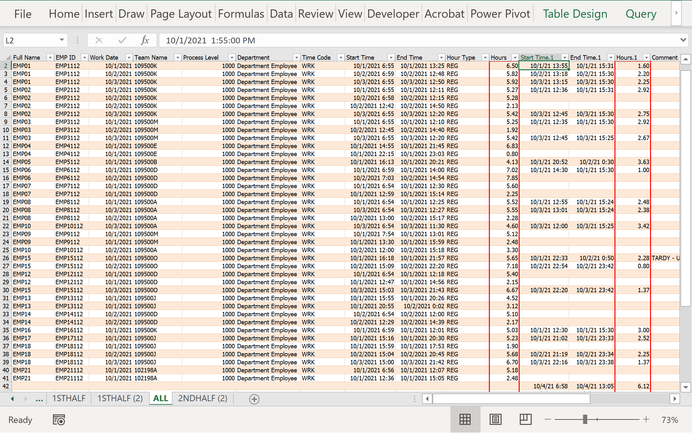Open the Formulas tab
Viewport: 692px width, 433px height.
click(x=241, y=14)
